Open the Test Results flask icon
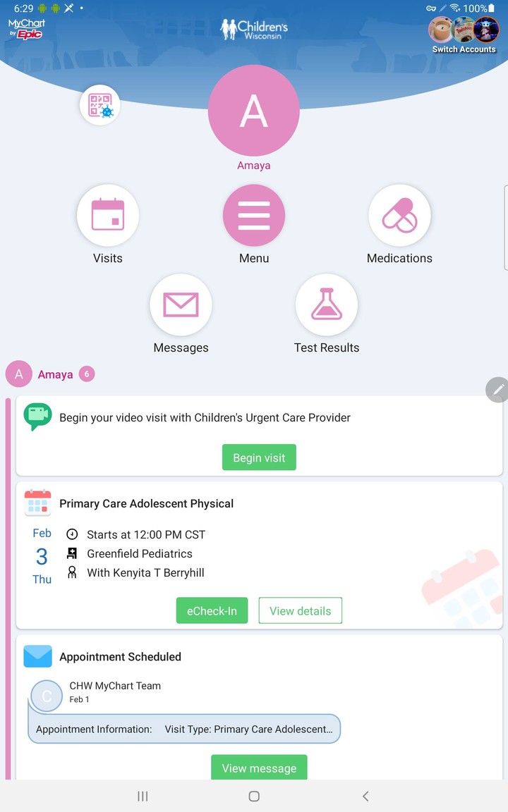Screen dimensions: 508x812 [x=327, y=305]
